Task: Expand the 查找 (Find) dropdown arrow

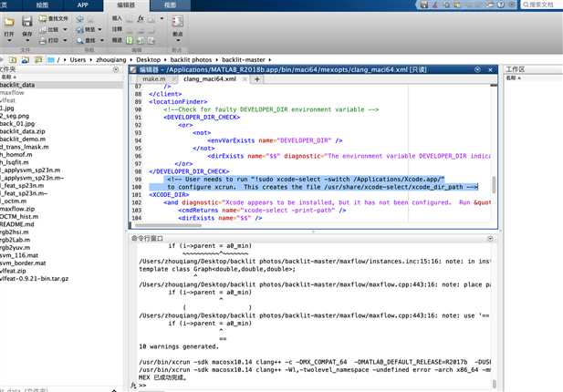Action: pyautogui.click(x=102, y=40)
